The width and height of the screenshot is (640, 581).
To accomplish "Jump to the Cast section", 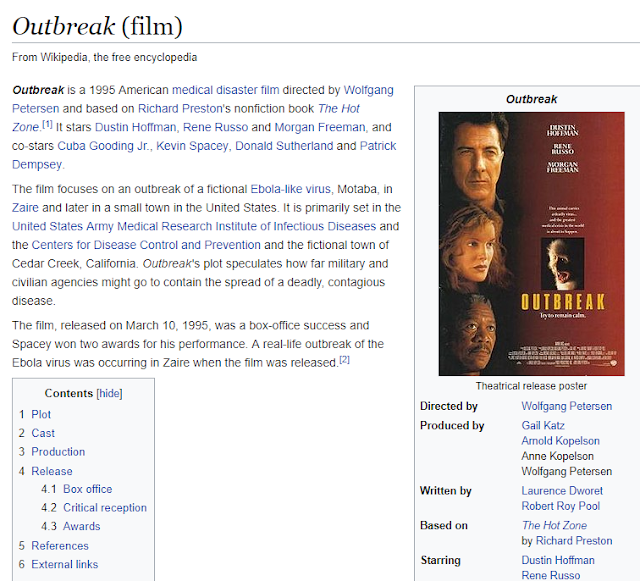I will click(x=43, y=433).
